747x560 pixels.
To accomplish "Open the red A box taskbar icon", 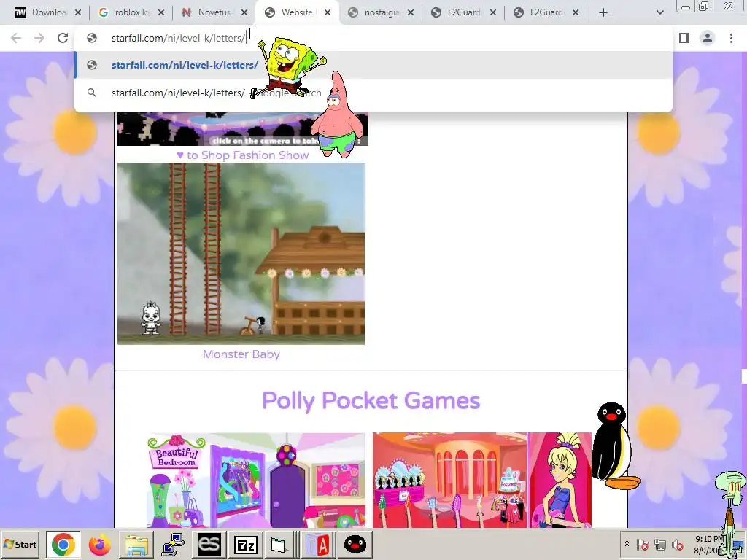I will point(317,544).
